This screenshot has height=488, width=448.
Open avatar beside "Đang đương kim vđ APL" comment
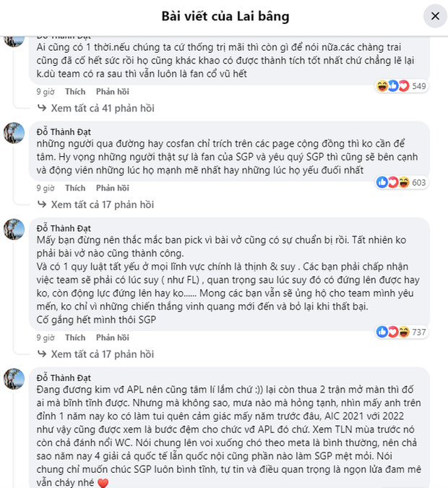pos(15,379)
